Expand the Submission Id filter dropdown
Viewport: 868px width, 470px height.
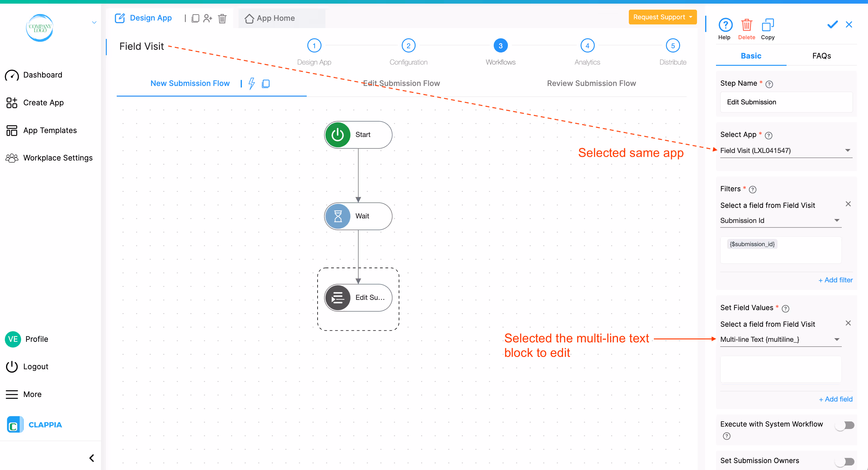[x=780, y=220]
